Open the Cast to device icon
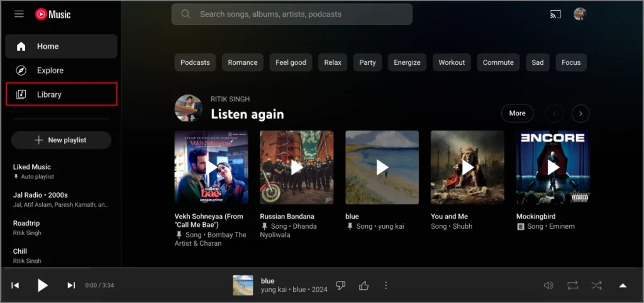Image resolution: width=644 pixels, height=303 pixels. pos(555,14)
